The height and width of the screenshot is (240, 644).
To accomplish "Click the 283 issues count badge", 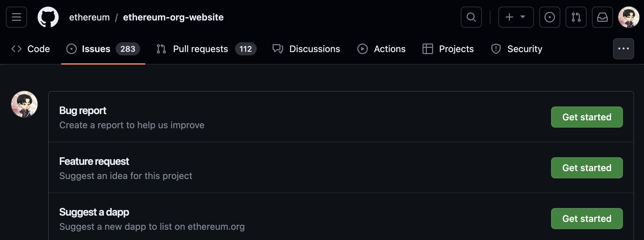I will 128,49.
